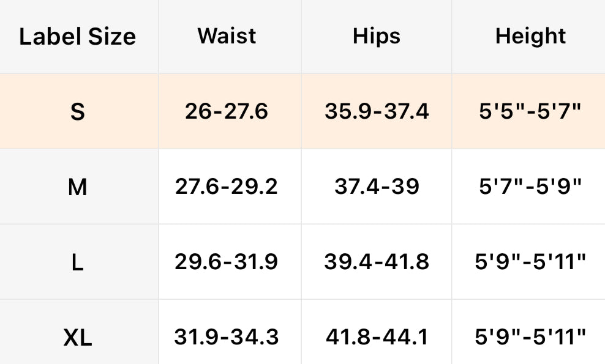Click the waist value 26-27.6
This screenshot has width=605, height=364.
coord(227,111)
